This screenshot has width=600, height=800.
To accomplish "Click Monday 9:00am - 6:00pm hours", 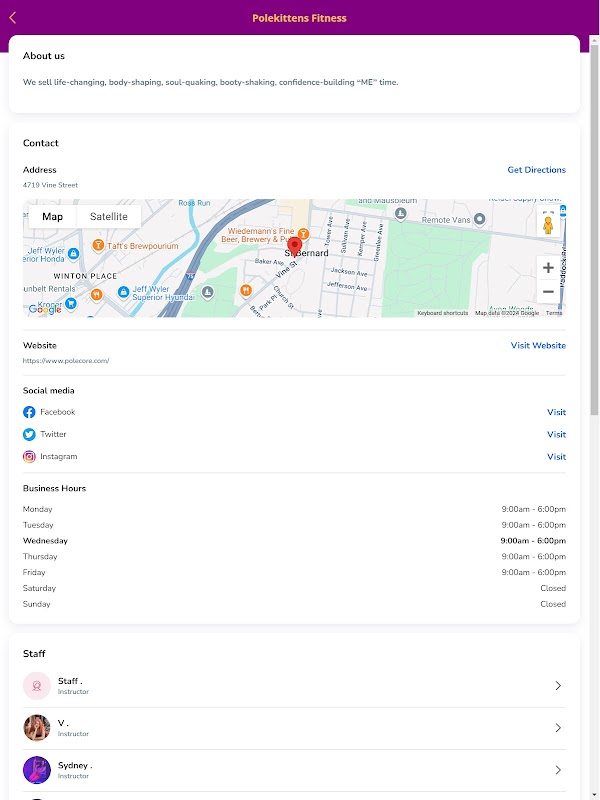I will [x=534, y=509].
